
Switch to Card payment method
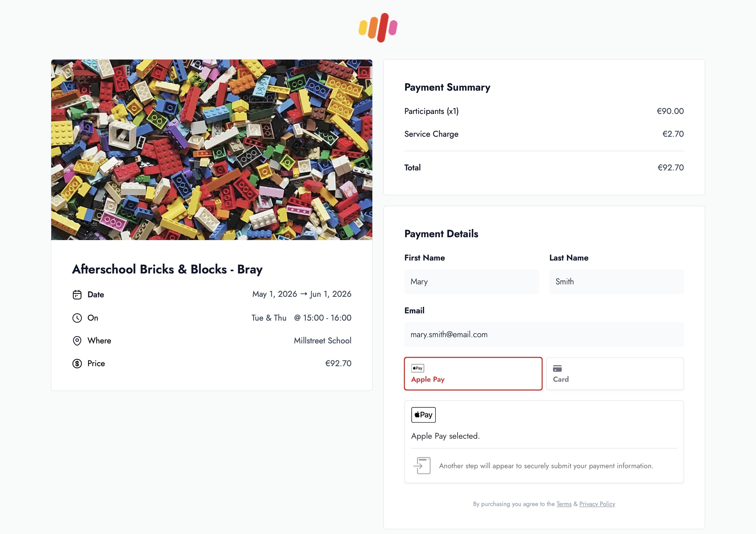click(615, 374)
